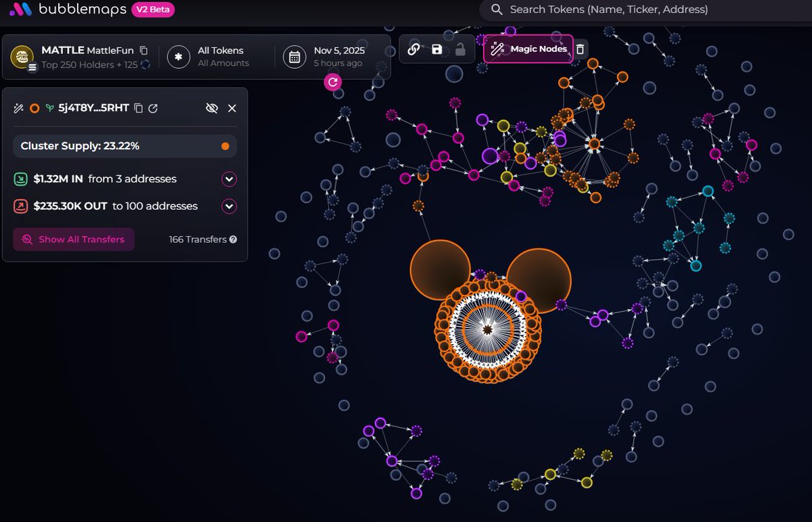The image size is (812, 522).
Task: Click the Show All Transfers button
Action: click(x=74, y=239)
